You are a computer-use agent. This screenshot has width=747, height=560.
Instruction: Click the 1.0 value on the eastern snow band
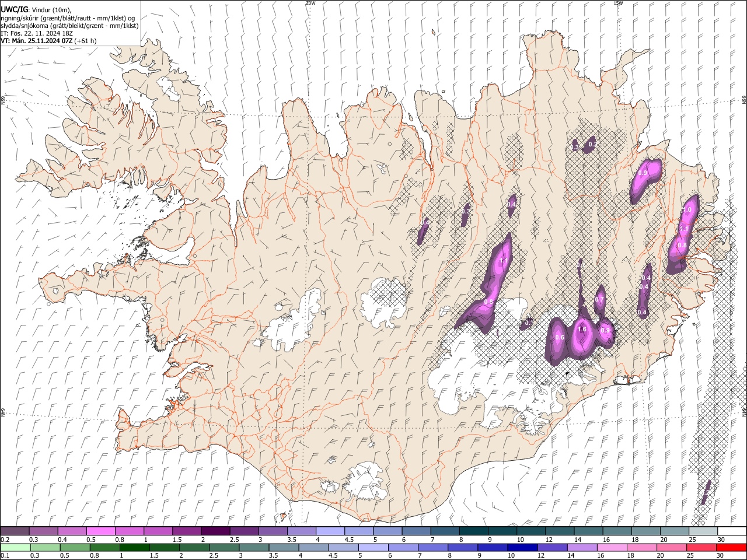point(687,209)
